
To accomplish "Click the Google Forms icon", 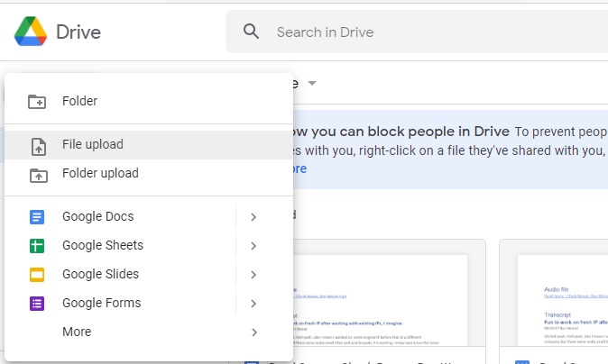I will pos(37,304).
